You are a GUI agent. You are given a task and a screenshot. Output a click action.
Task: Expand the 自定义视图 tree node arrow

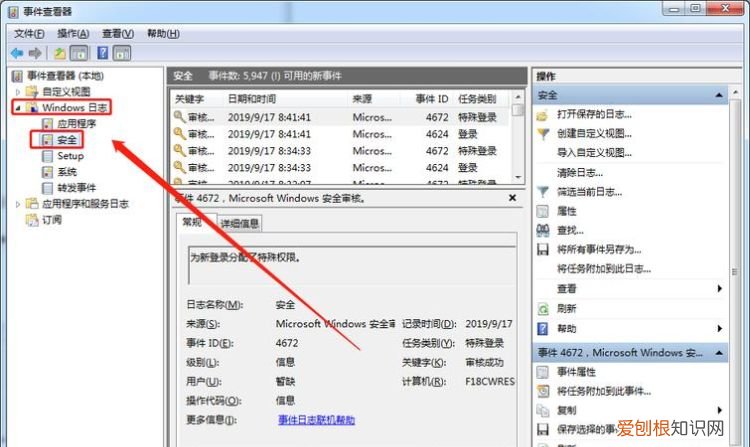point(18,91)
